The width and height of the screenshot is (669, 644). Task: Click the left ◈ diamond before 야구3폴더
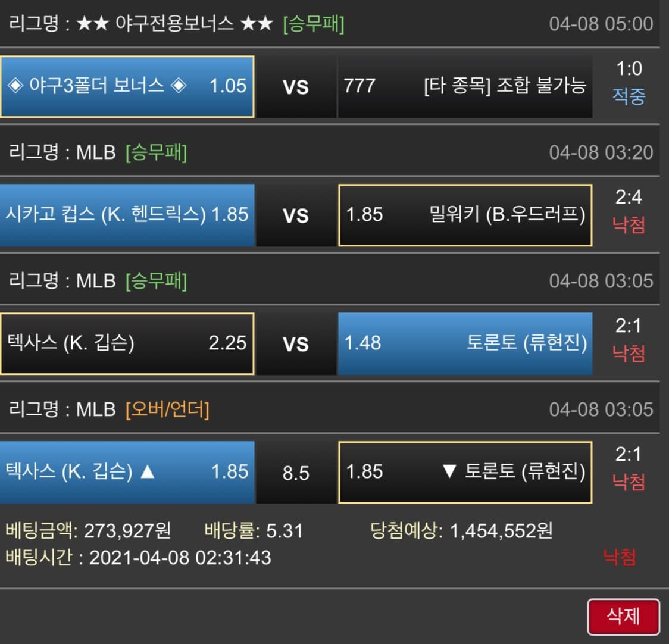15,86
